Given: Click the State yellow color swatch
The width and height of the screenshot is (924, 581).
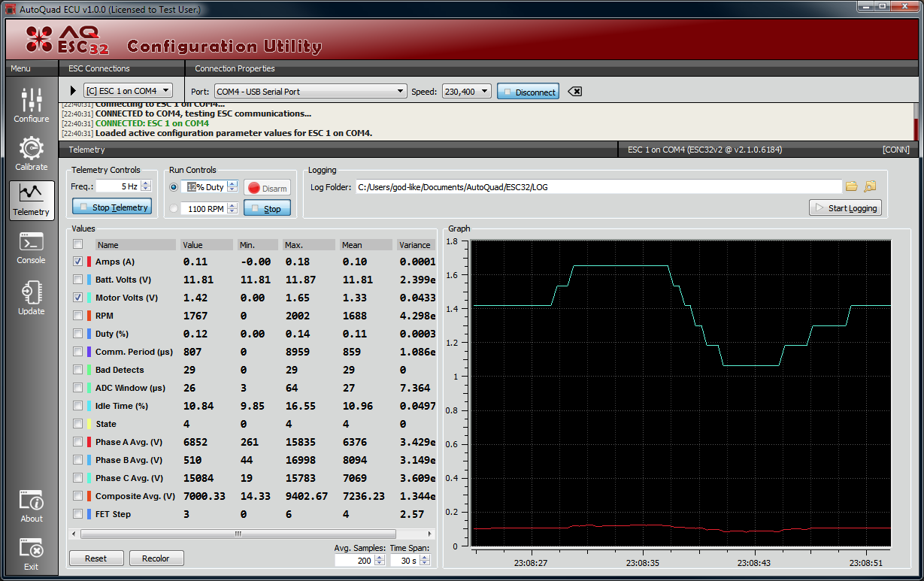Looking at the screenshot, I should [x=89, y=424].
